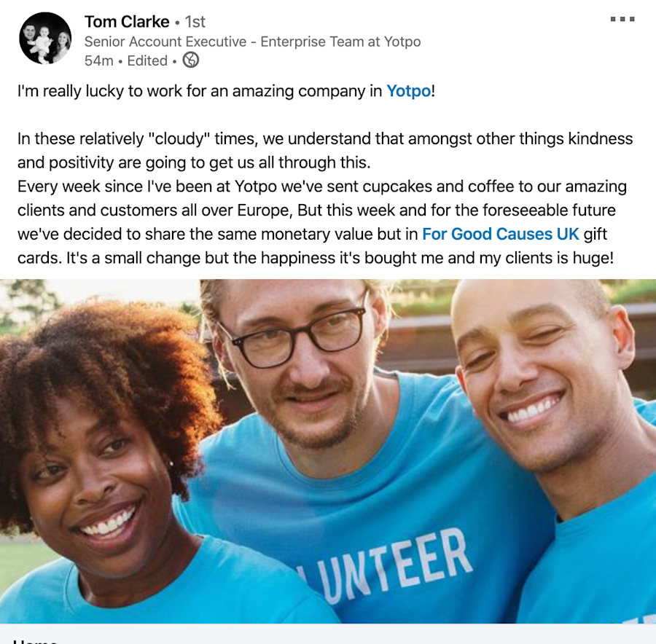Screen dimensions: 656x644
Task: Select the partially visible Home label
Action: point(36,640)
